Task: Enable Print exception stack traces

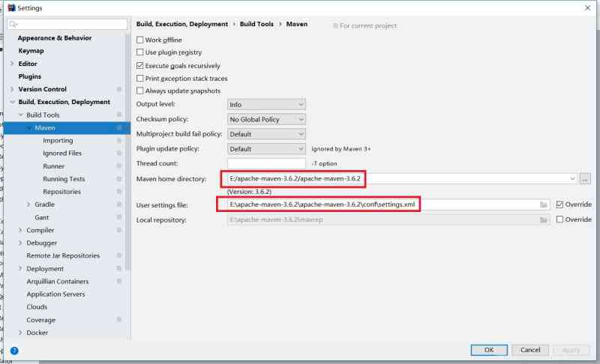Action: [x=140, y=79]
